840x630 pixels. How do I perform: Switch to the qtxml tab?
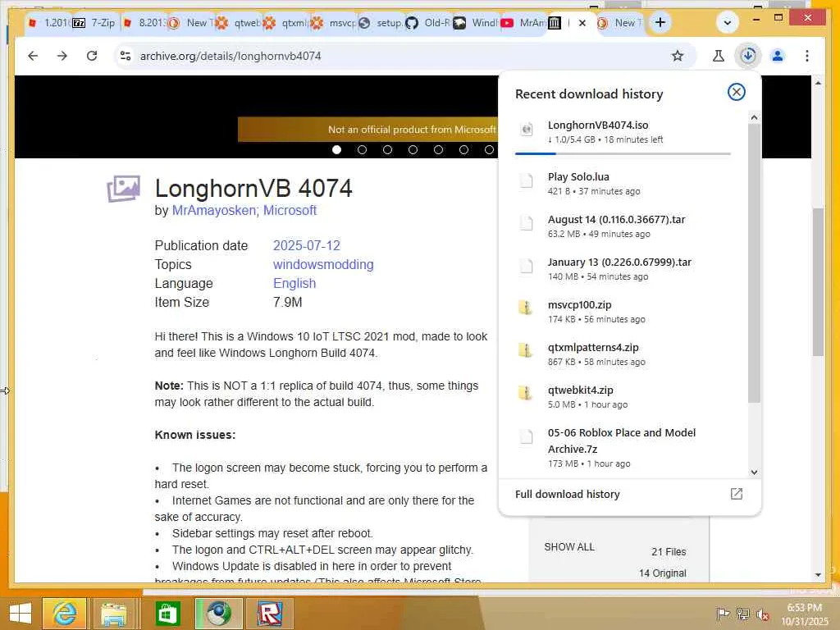click(x=285, y=23)
